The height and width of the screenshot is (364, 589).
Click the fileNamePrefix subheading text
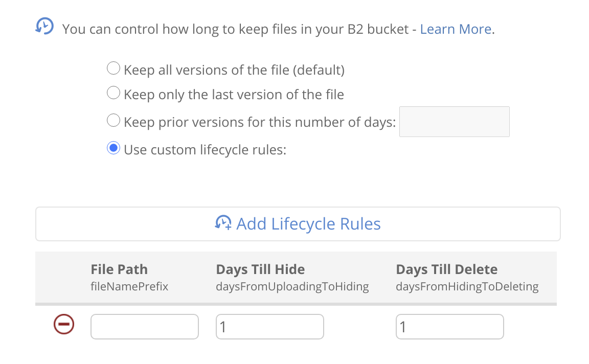click(129, 287)
